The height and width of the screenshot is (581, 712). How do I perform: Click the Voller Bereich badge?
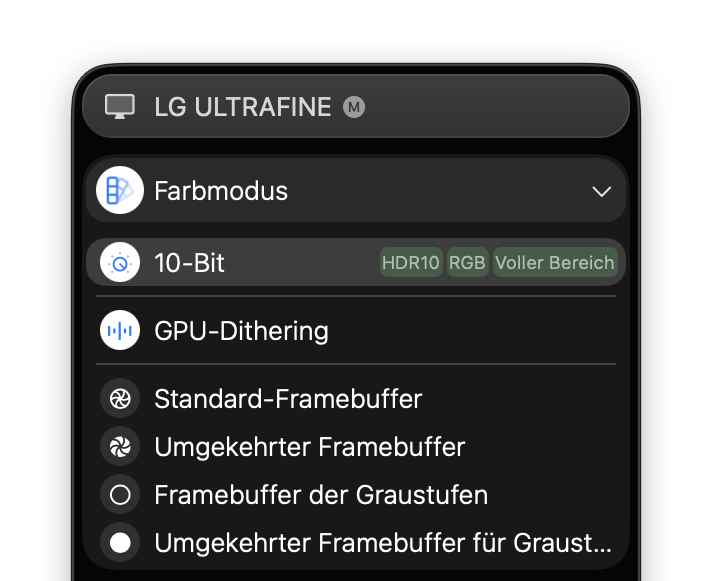click(554, 263)
